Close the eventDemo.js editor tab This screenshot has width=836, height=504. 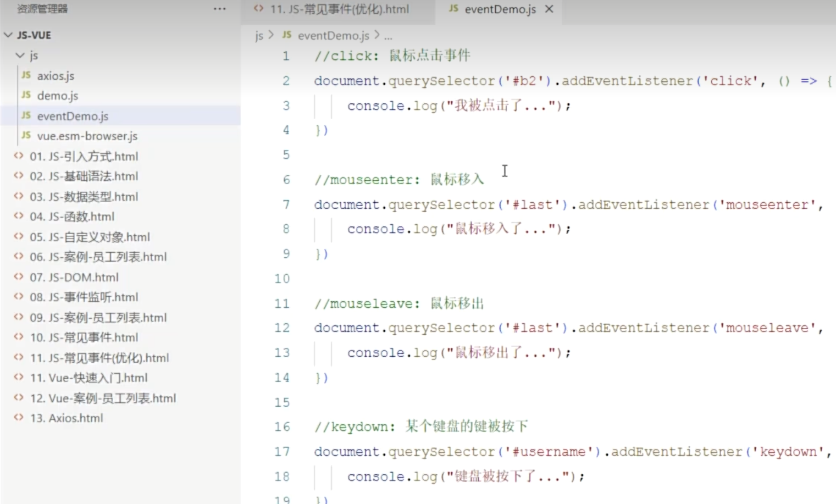pyautogui.click(x=549, y=9)
